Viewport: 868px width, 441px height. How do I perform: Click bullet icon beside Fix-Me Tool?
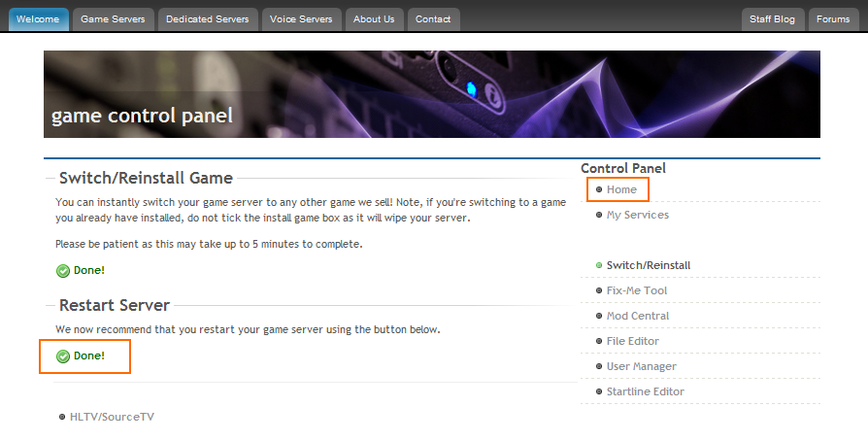click(599, 290)
